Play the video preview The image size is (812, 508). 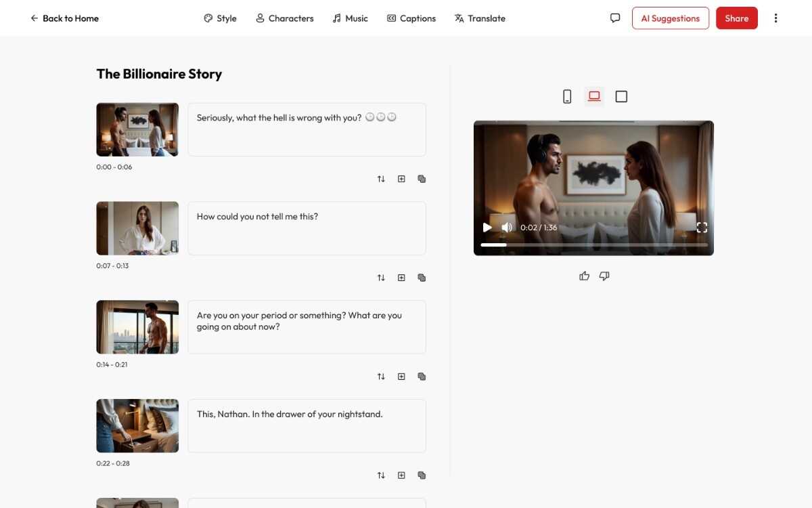tap(487, 228)
